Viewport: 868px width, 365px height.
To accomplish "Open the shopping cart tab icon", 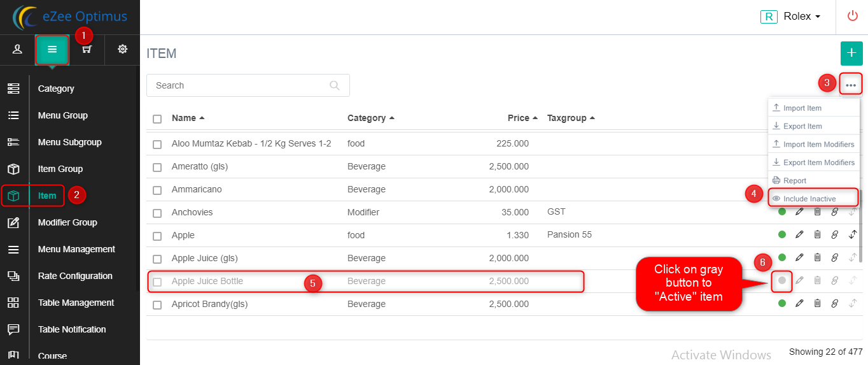I will tap(87, 49).
